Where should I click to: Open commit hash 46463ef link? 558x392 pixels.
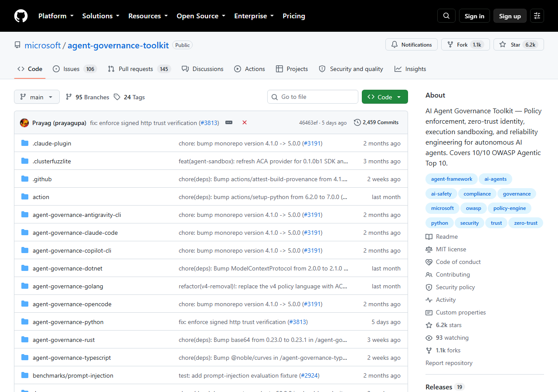tap(308, 123)
